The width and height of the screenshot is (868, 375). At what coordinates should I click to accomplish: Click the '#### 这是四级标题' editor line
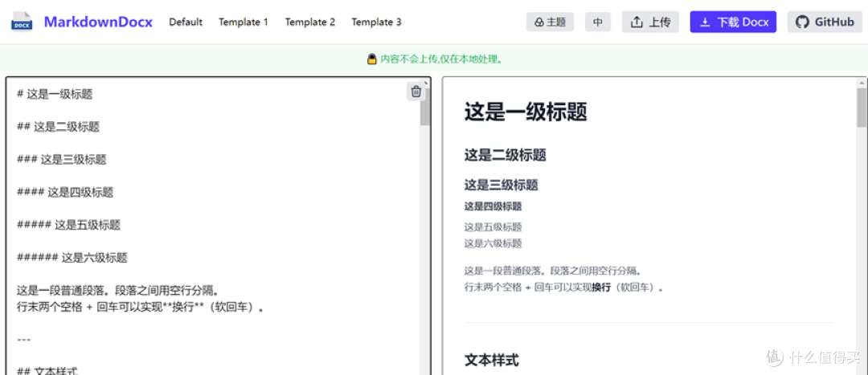[65, 192]
